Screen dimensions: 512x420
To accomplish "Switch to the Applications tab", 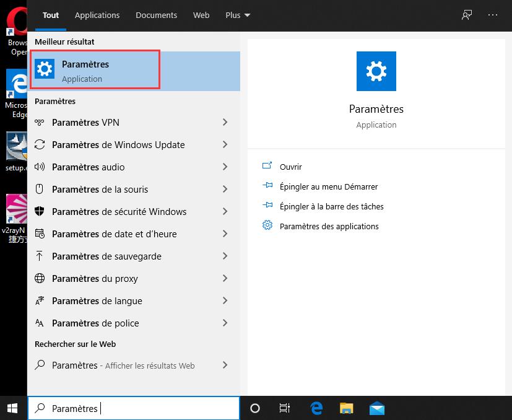I will coord(97,15).
